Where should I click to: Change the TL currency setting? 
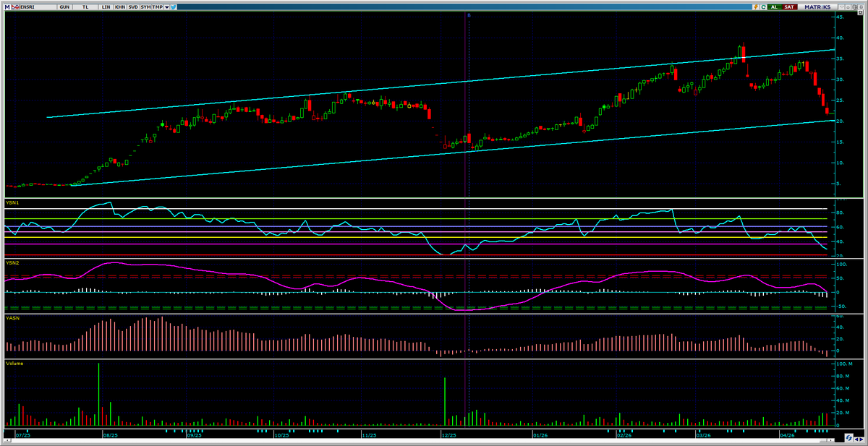click(x=85, y=7)
